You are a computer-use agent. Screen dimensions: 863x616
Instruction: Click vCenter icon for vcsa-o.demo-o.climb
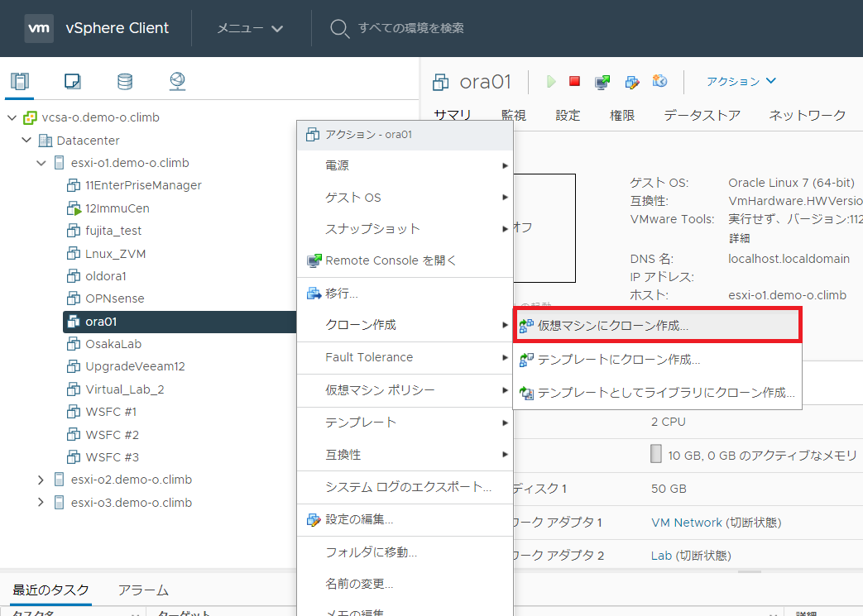click(30, 117)
